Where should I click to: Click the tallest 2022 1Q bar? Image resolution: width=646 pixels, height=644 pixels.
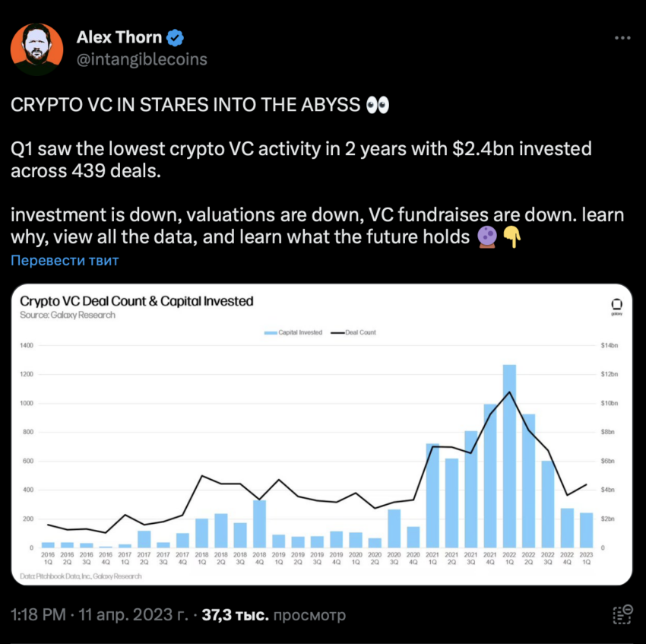point(509,456)
